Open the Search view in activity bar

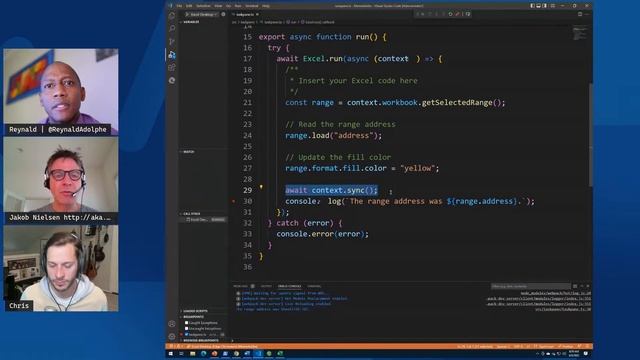point(172,28)
